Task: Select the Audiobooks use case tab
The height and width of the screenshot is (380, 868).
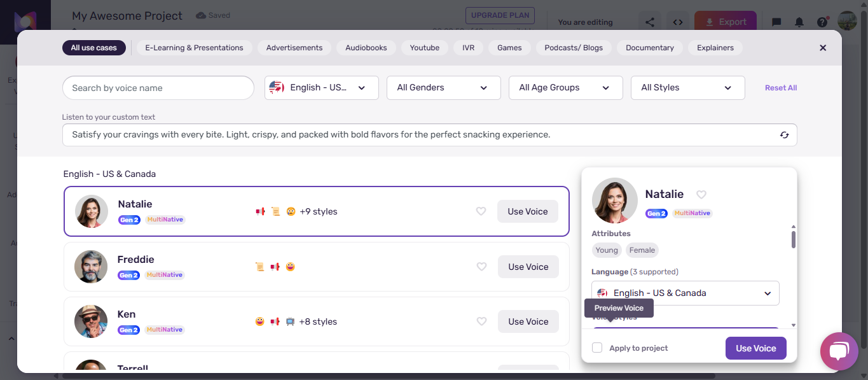Action: pos(366,48)
